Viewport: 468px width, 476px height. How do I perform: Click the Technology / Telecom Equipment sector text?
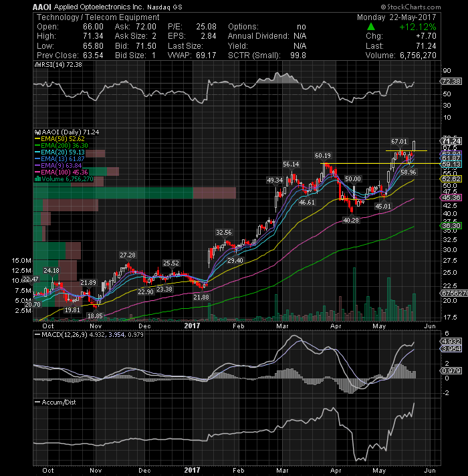pos(98,17)
